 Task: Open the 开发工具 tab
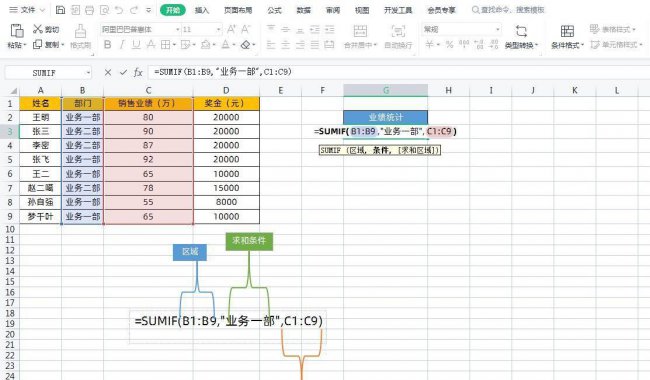click(398, 10)
